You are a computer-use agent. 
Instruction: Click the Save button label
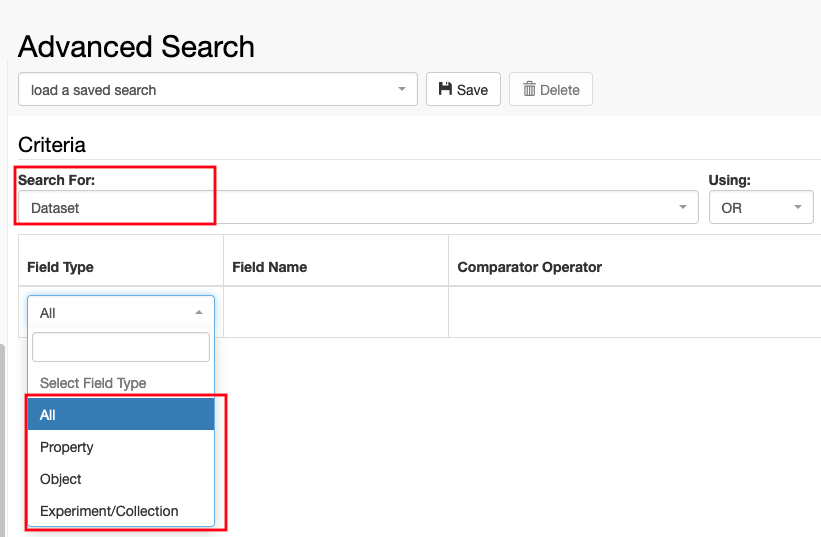tap(472, 90)
